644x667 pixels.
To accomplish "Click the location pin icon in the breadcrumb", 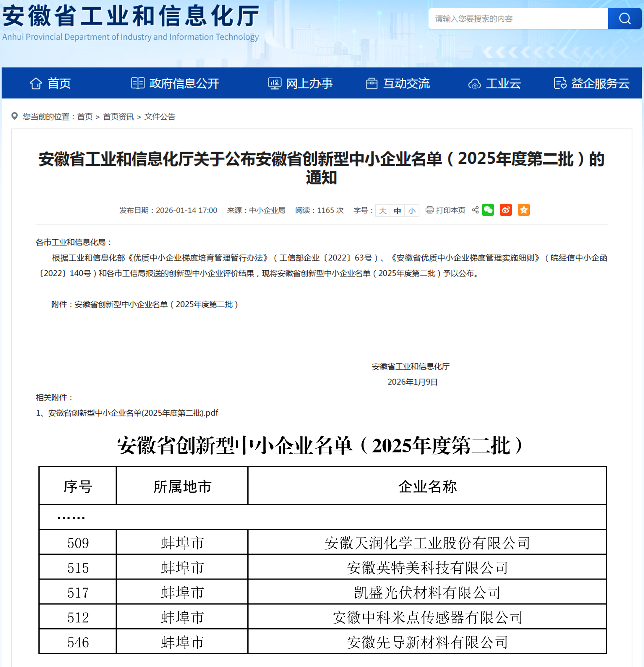I will pyautogui.click(x=14, y=116).
